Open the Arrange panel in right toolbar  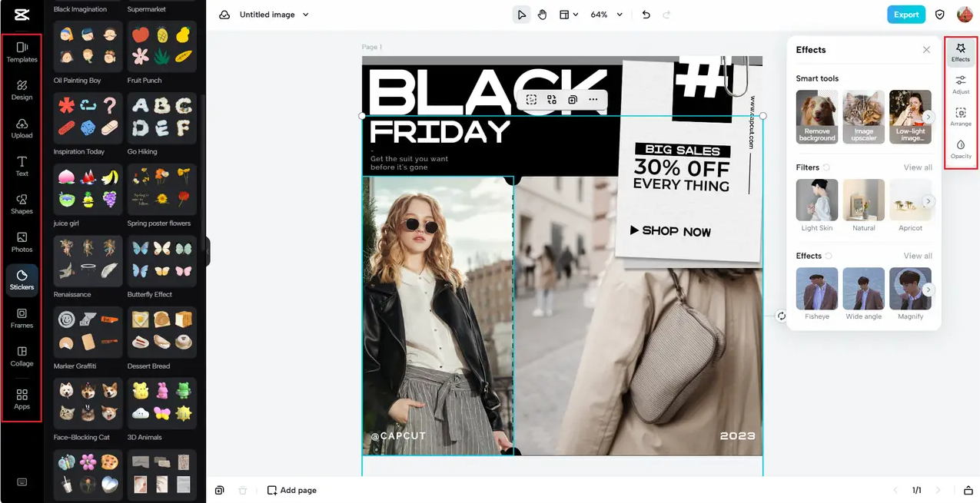(x=961, y=117)
